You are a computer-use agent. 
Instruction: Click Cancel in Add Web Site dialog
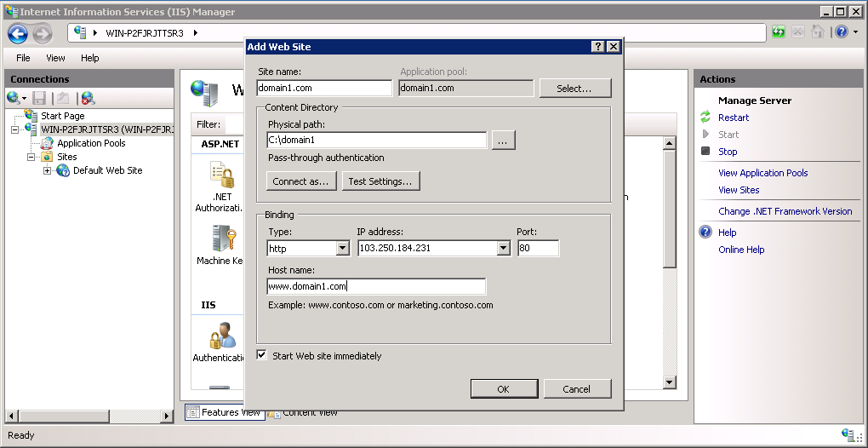pyautogui.click(x=577, y=388)
